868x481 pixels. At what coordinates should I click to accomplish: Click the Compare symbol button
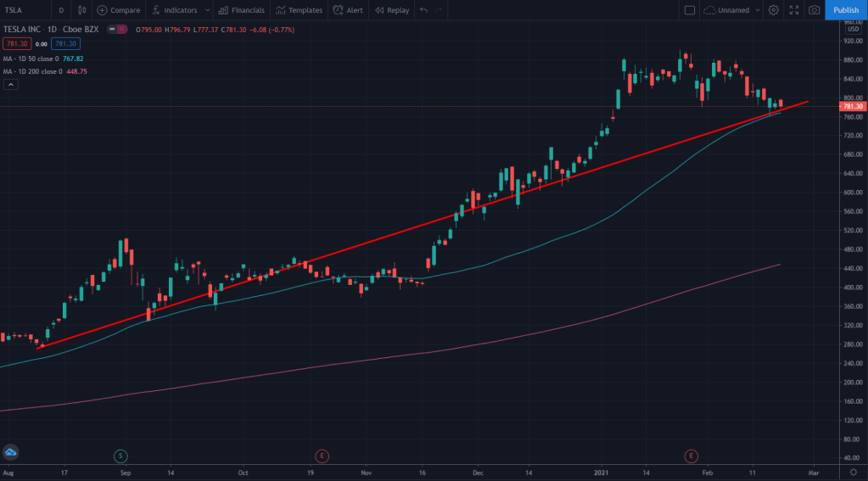click(118, 10)
